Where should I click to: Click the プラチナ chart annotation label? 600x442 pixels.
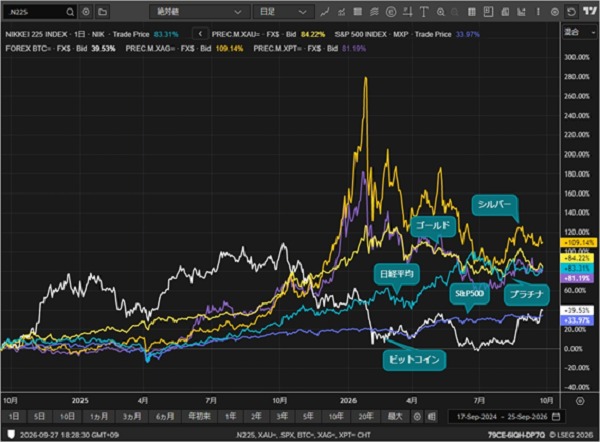pos(527,294)
